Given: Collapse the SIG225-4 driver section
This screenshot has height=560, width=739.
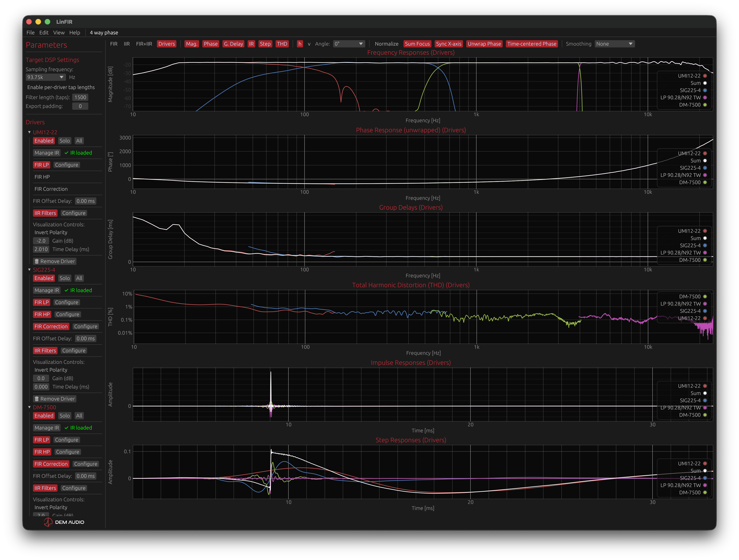Looking at the screenshot, I should click(x=29, y=270).
